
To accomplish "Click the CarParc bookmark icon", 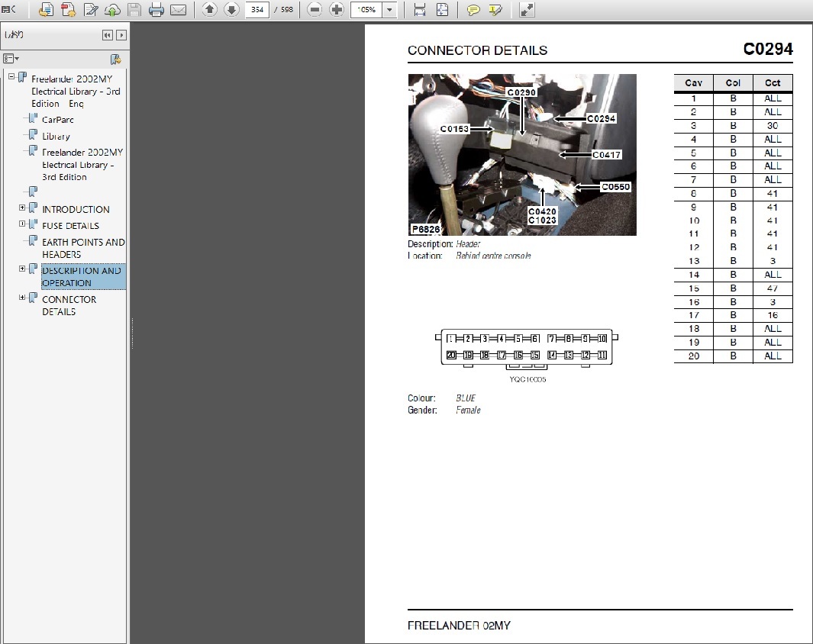I will click(x=33, y=118).
